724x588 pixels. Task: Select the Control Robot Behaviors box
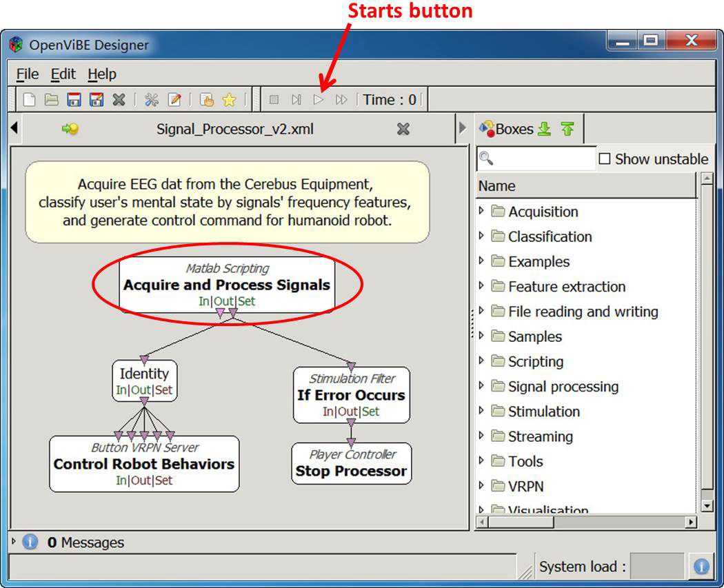point(144,464)
